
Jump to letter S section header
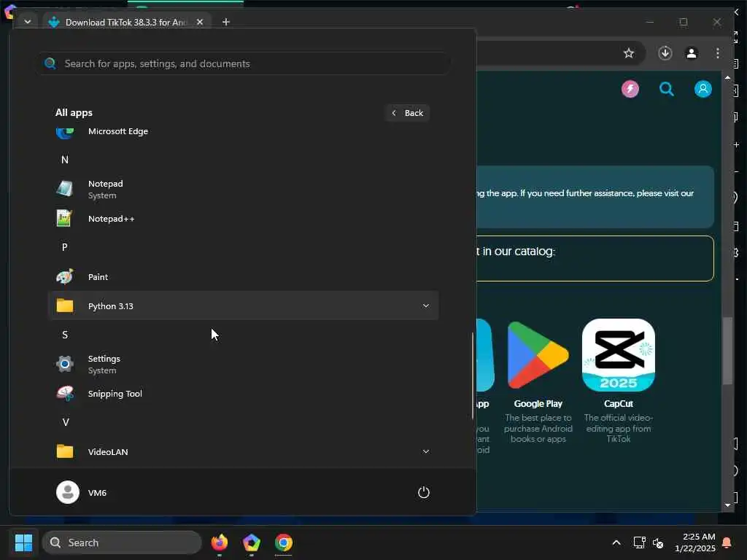click(65, 335)
